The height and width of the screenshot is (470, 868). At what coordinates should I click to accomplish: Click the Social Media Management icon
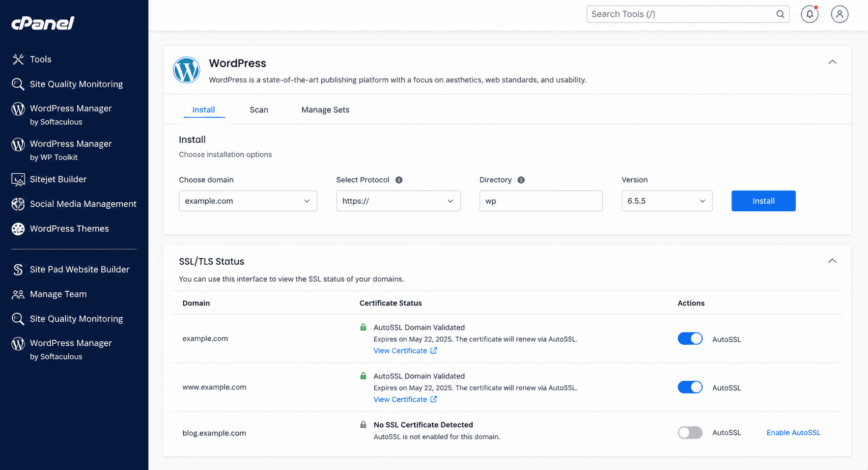click(x=18, y=204)
